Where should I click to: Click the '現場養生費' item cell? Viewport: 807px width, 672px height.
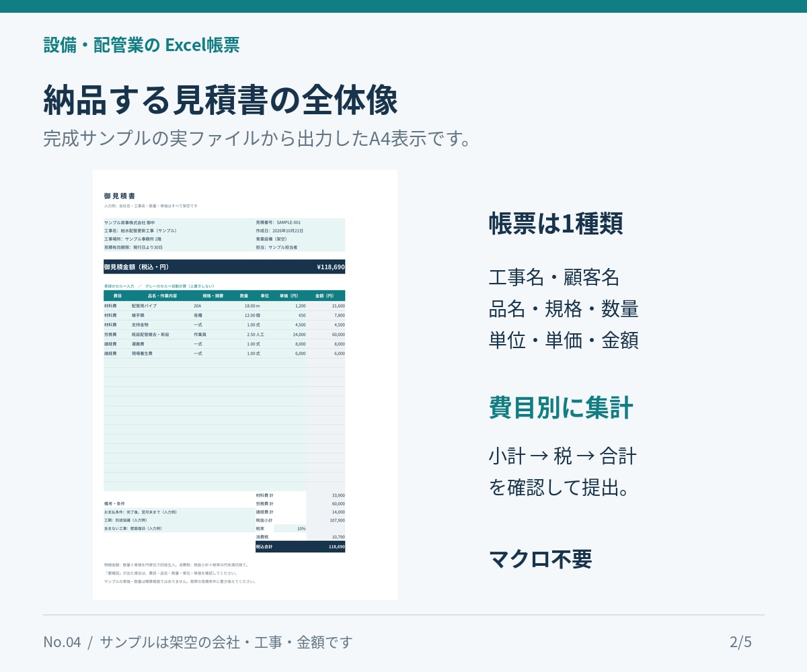[x=142, y=353]
